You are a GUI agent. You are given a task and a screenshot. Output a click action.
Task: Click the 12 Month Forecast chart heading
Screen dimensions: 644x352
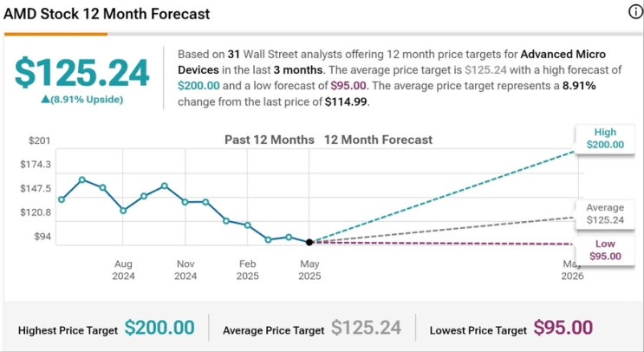point(378,140)
